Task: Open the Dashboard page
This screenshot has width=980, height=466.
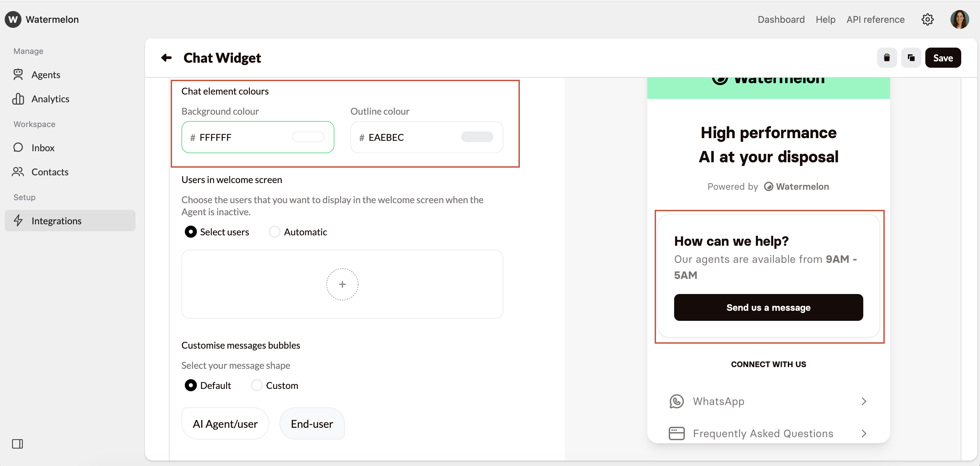Action: click(x=781, y=19)
